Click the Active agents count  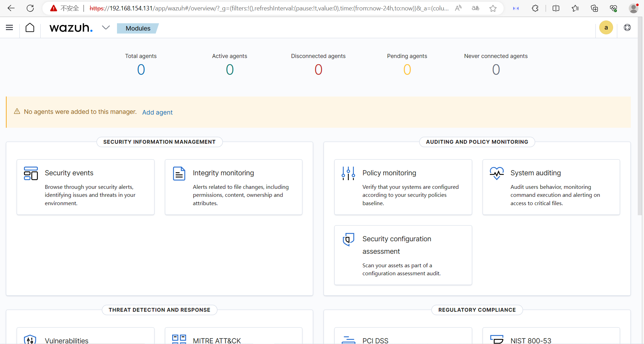click(x=230, y=70)
